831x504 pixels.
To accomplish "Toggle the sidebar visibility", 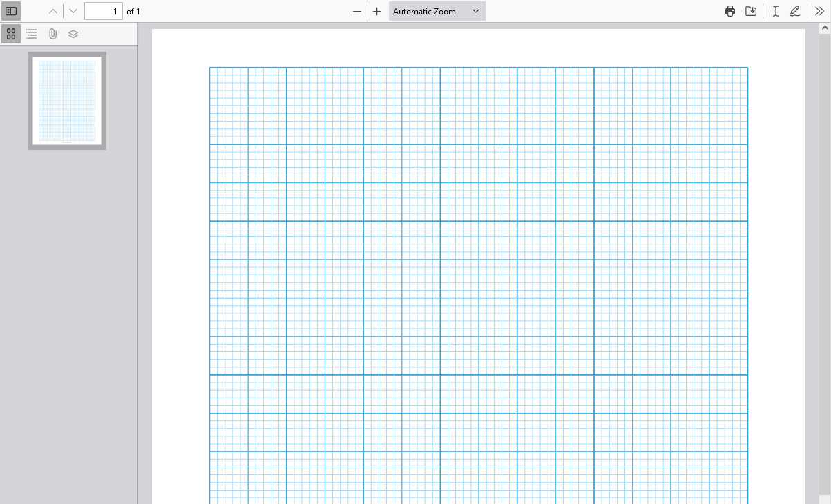I will (x=11, y=11).
